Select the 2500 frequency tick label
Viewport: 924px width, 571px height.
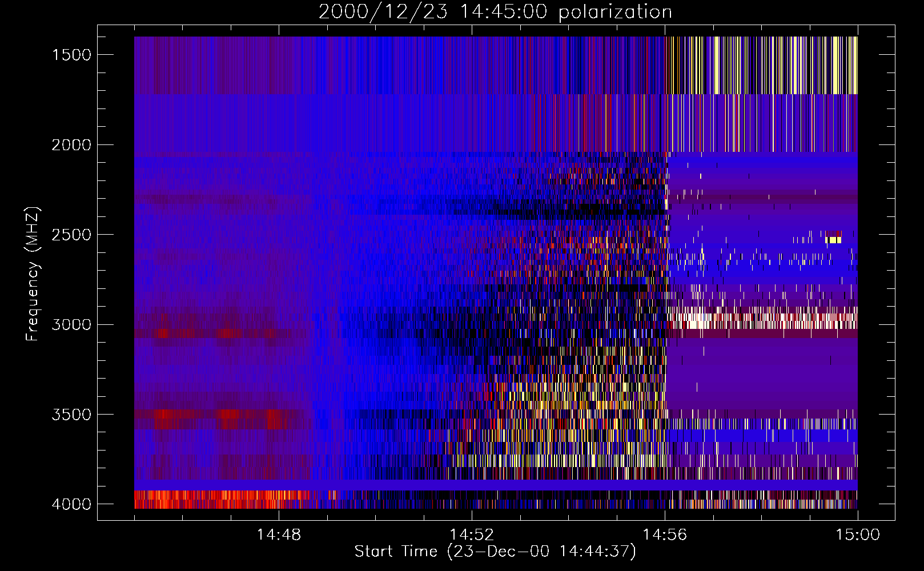(x=71, y=235)
